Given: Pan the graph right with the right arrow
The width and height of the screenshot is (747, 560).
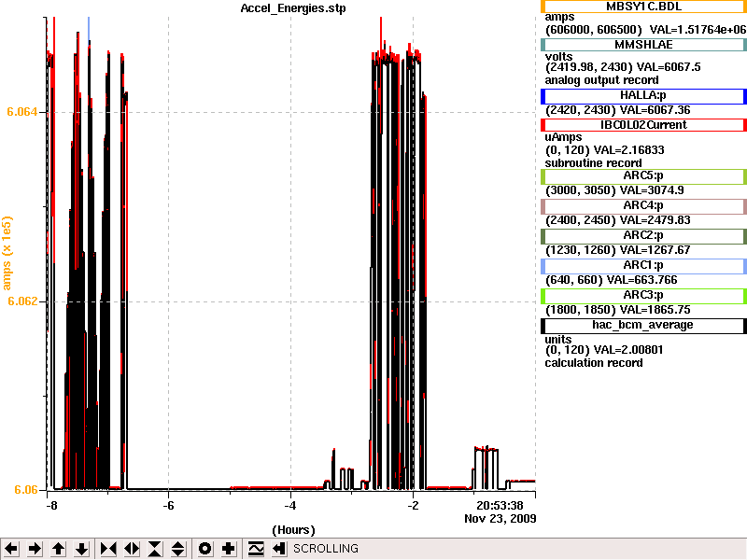Looking at the screenshot, I should coord(35,549).
